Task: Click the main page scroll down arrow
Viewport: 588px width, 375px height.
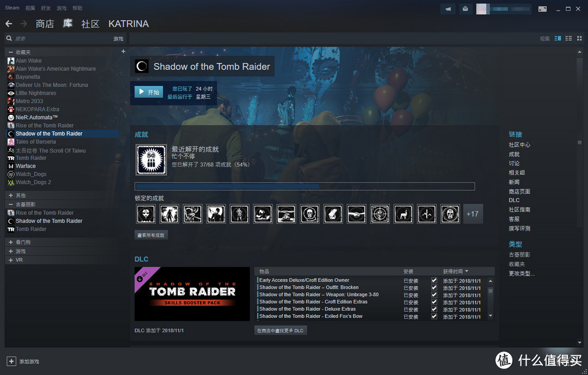Action: (579, 342)
